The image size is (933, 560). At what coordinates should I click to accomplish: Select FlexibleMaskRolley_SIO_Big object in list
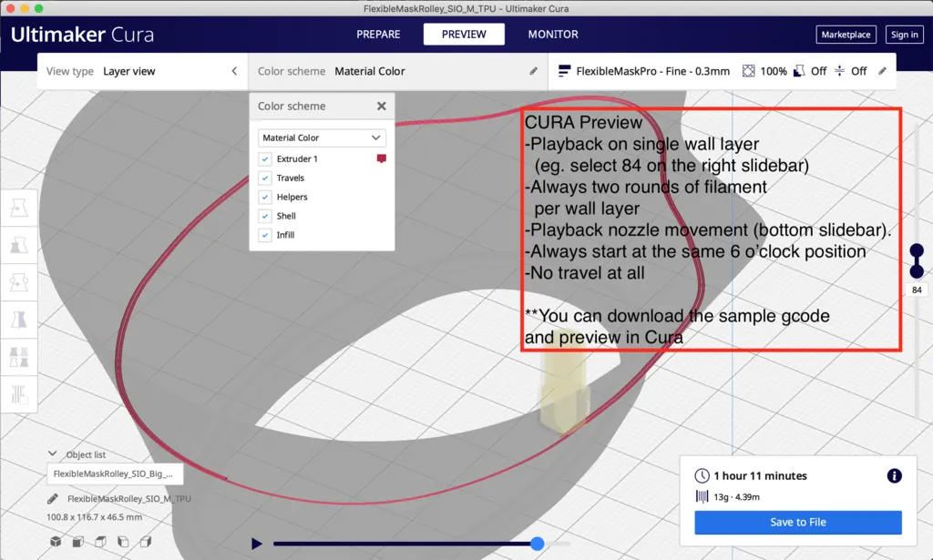(115, 473)
